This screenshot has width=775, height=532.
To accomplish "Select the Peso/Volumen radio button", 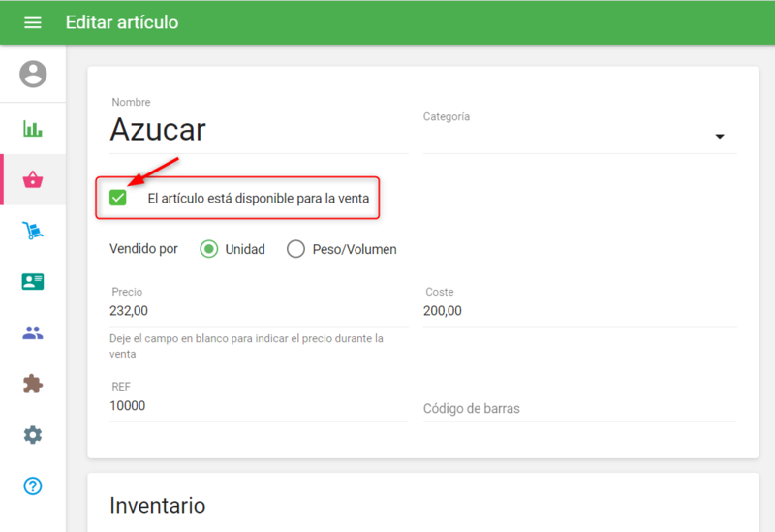I will coord(295,249).
